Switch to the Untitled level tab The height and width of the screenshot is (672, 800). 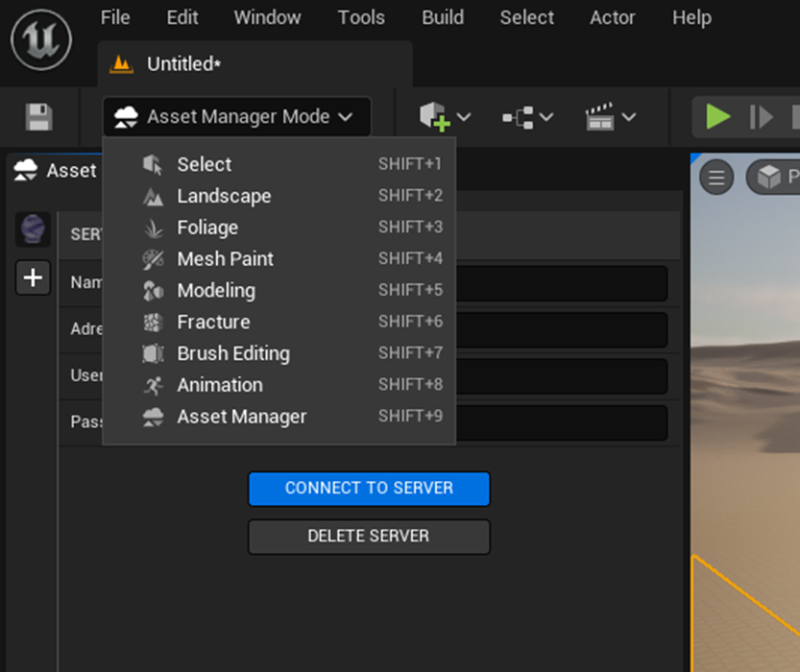point(182,64)
